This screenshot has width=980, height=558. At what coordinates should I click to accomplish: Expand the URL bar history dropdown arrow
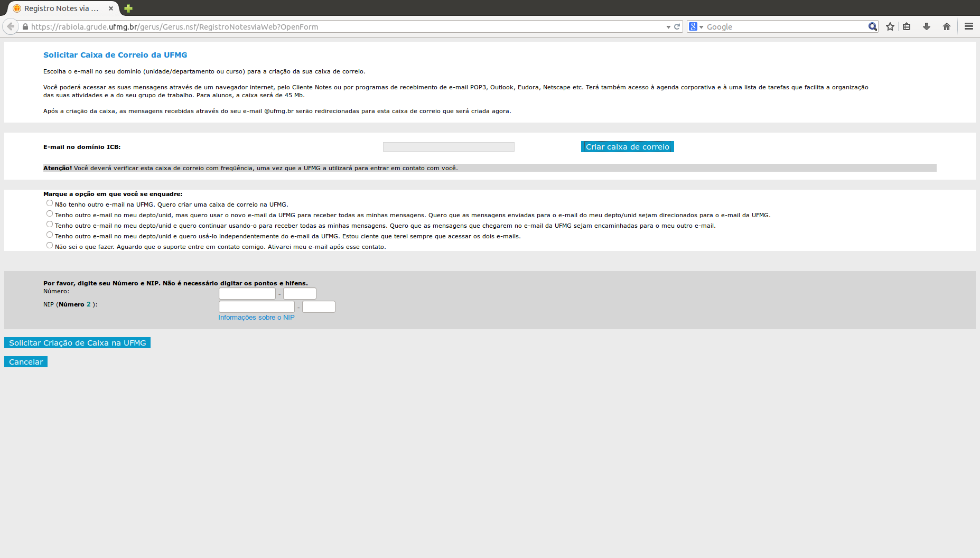coord(668,27)
